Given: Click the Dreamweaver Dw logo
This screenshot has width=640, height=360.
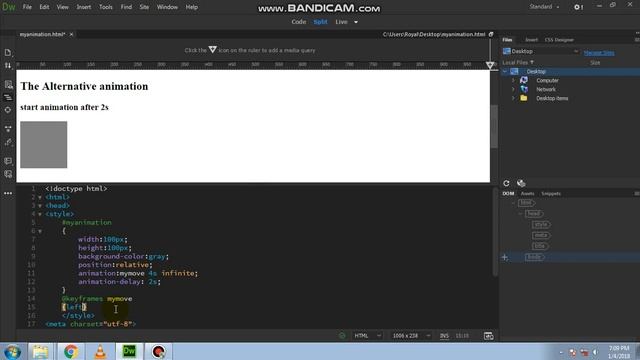Looking at the screenshot, I should (x=9, y=7).
